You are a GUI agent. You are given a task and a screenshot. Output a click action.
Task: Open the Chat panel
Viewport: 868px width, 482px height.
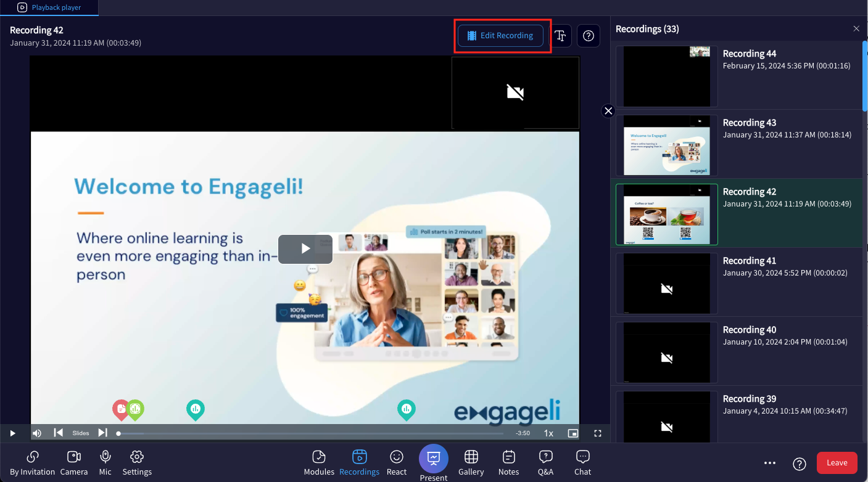[x=582, y=462]
